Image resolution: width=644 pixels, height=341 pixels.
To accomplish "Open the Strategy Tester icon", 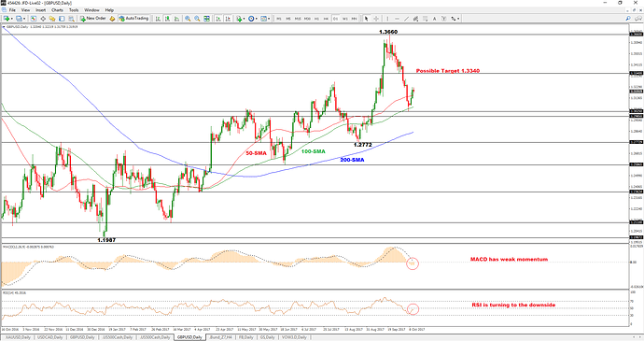I will pyautogui.click(x=72, y=19).
